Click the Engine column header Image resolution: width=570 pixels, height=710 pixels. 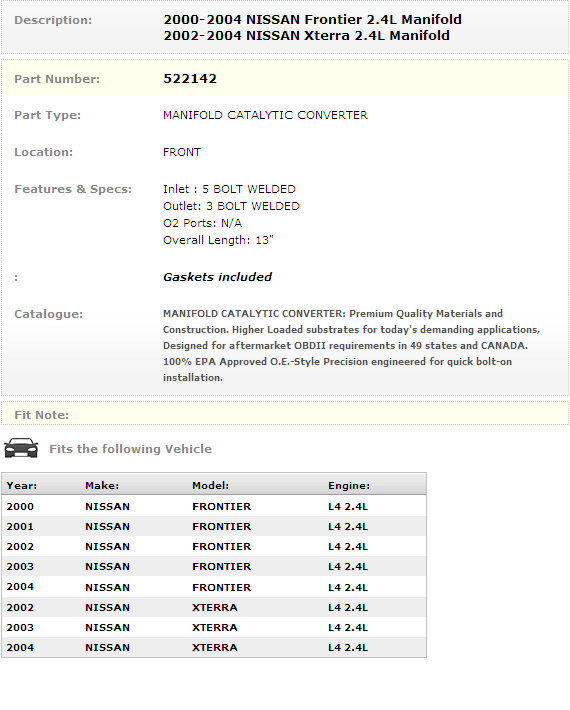click(x=349, y=485)
